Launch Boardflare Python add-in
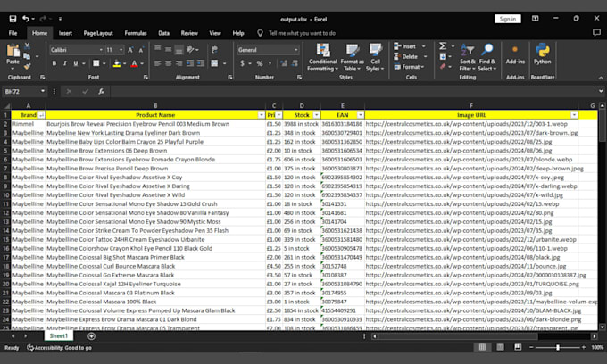The image size is (607, 364). coord(543,54)
